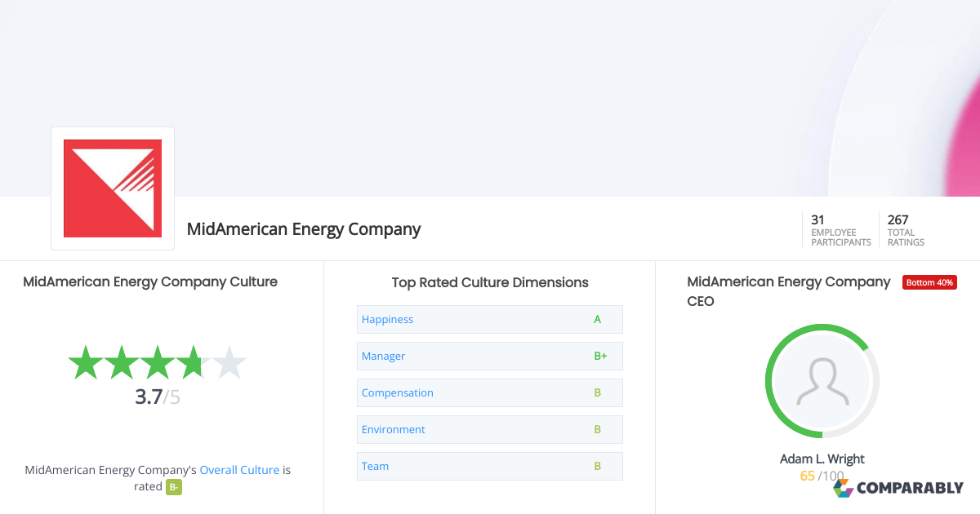
Task: Click the MidAmerican Energy Company CEO heading
Action: click(x=789, y=291)
